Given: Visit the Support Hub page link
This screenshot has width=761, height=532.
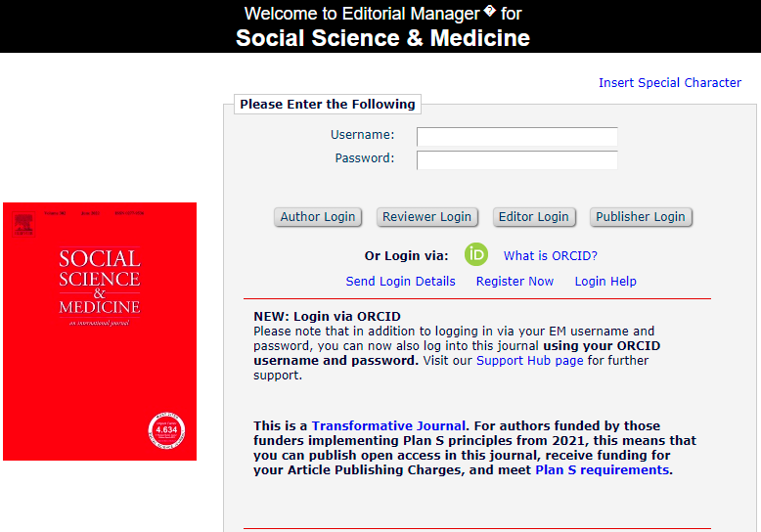Looking at the screenshot, I should tap(529, 361).
